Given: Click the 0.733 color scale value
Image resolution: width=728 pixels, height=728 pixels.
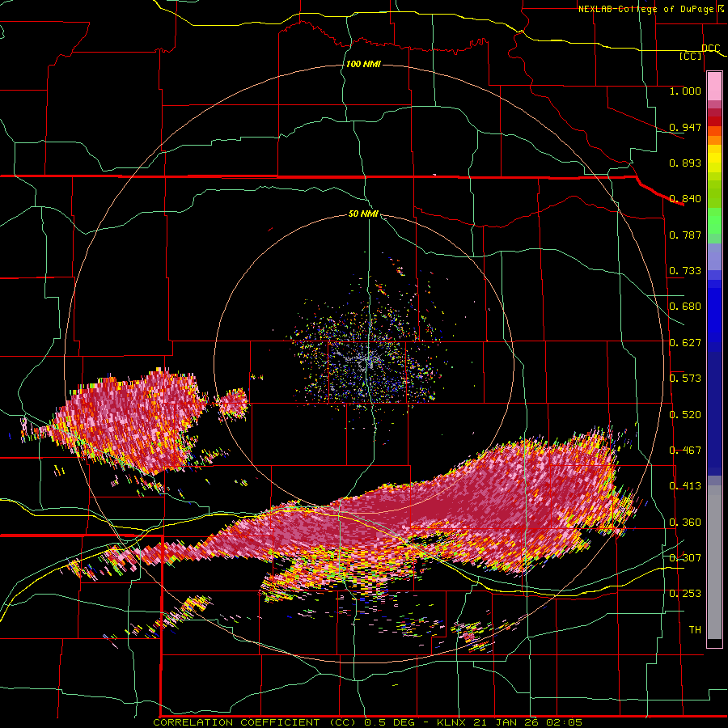Looking at the screenshot, I should pyautogui.click(x=685, y=271).
